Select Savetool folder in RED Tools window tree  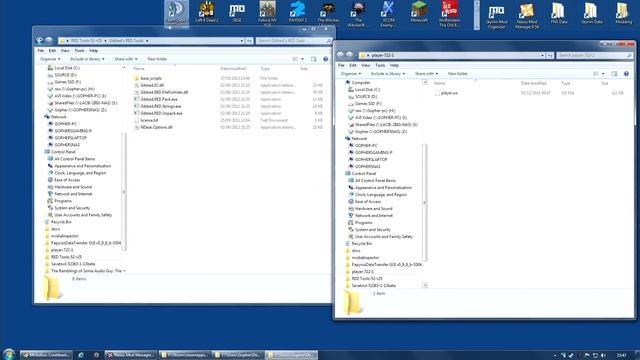click(x=70, y=264)
